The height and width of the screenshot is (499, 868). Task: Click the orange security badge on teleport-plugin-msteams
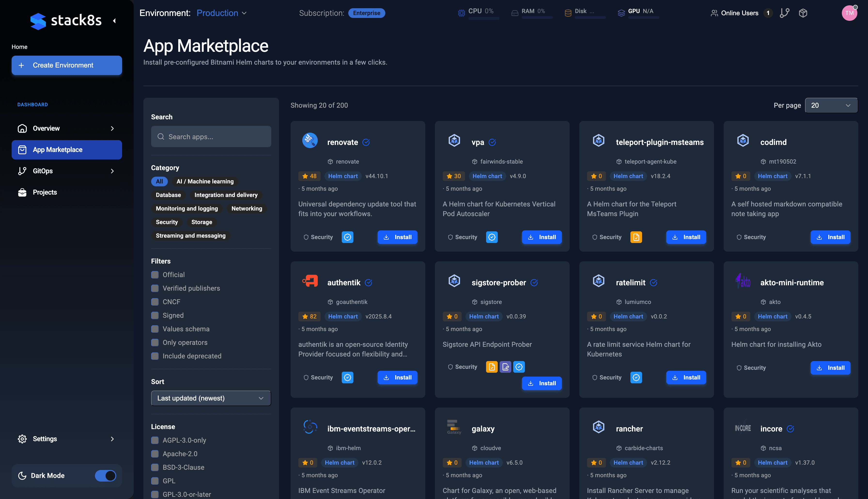(x=636, y=237)
